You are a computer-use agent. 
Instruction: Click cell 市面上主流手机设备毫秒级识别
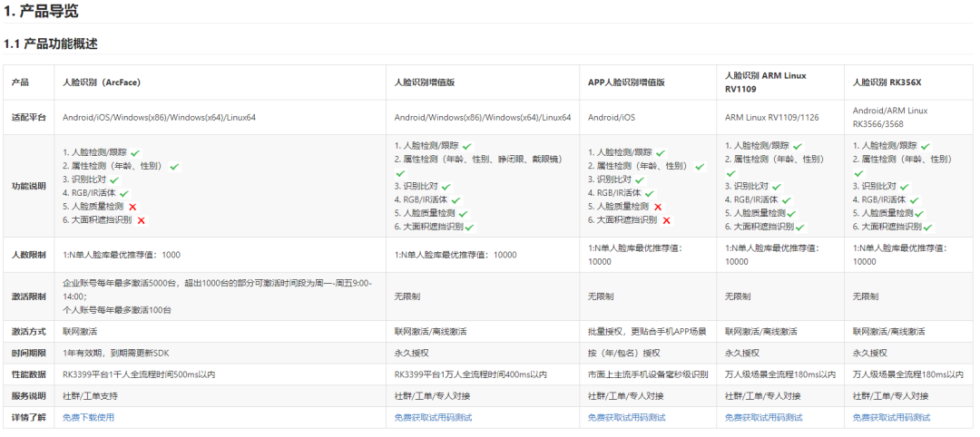(x=648, y=374)
